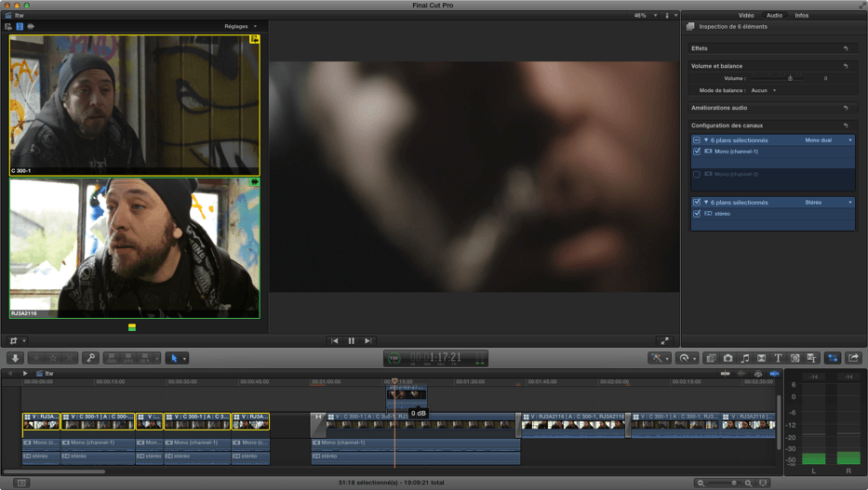
Task: Open the Generators browser
Action: [795, 358]
